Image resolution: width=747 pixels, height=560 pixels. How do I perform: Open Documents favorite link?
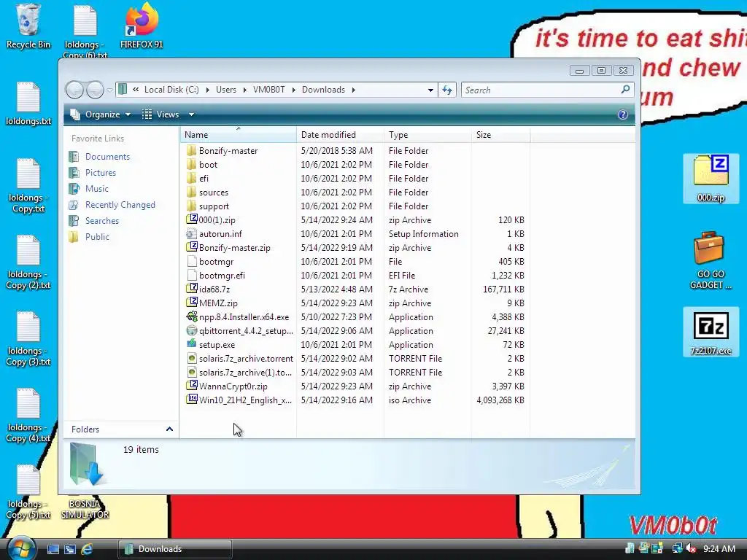(107, 157)
